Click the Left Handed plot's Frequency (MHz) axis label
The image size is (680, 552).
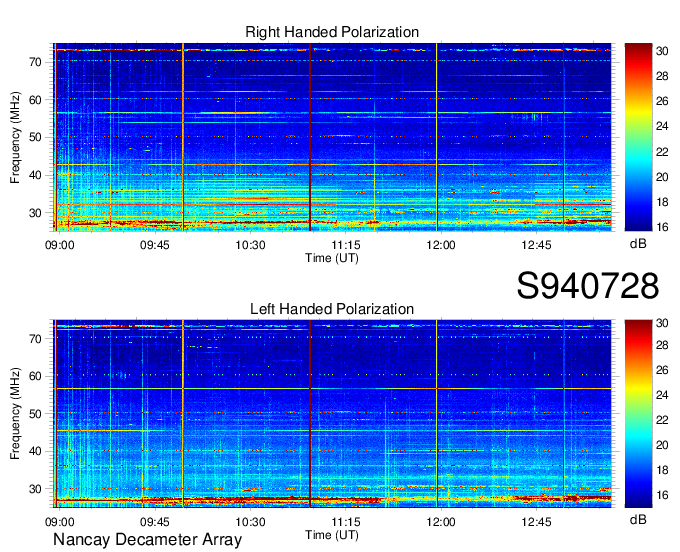(15, 414)
